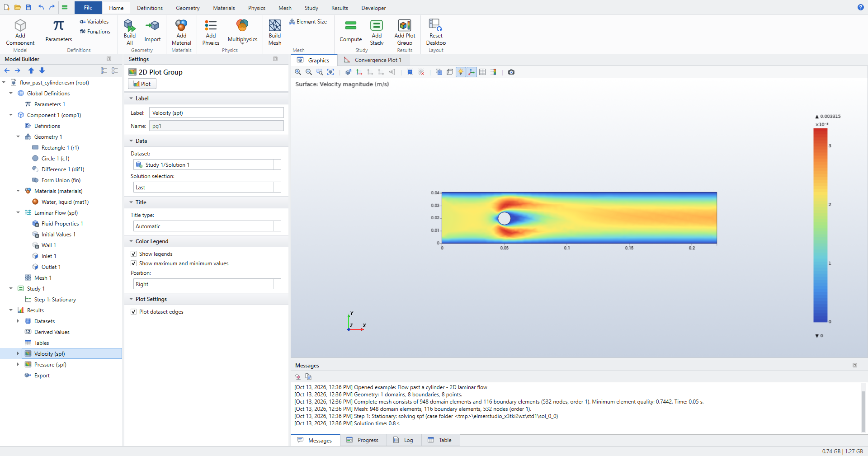
Task: Collapse all nodes in Model Builder
Action: pos(115,71)
